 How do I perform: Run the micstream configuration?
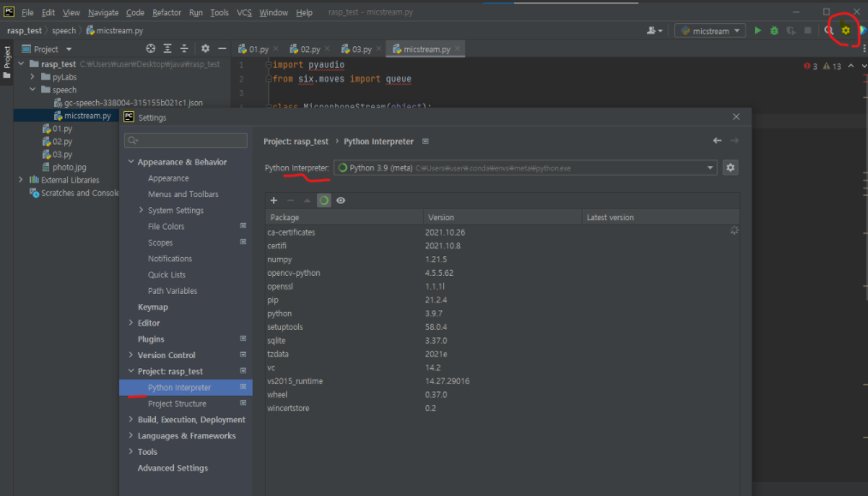[x=757, y=31]
